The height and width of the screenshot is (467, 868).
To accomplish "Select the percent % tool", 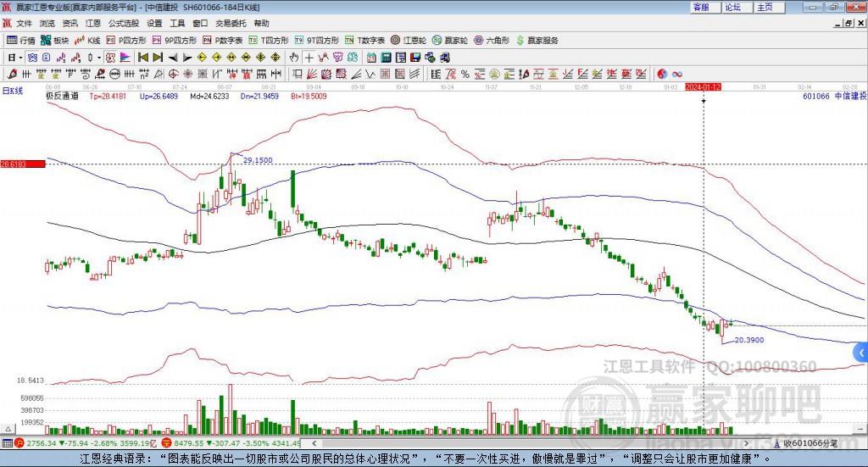I will (465, 74).
